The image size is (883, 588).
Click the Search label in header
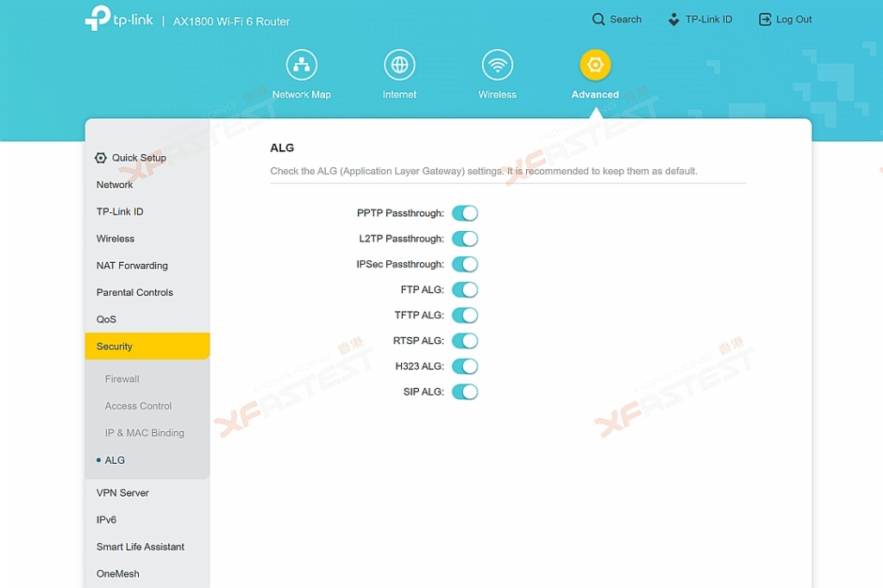coord(626,20)
